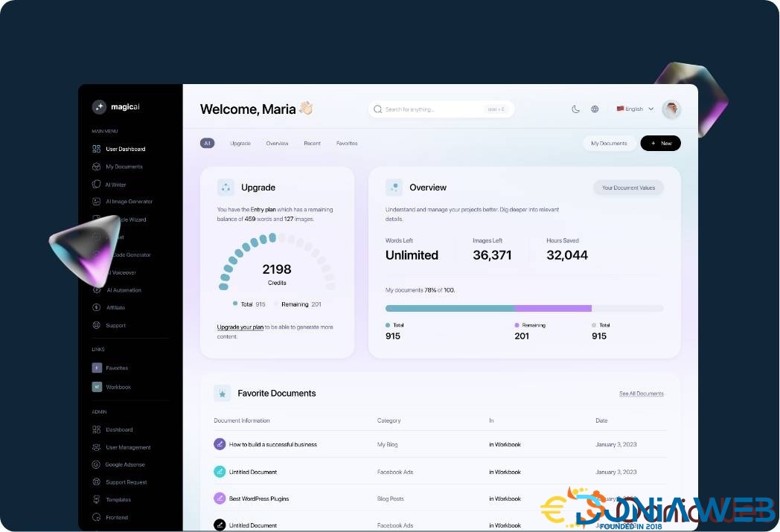Open My Documents from the sidebar
This screenshot has height=532, width=780.
pyautogui.click(x=124, y=167)
